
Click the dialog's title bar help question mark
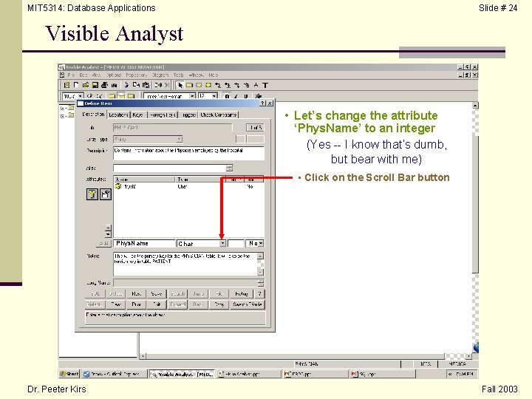[262, 103]
